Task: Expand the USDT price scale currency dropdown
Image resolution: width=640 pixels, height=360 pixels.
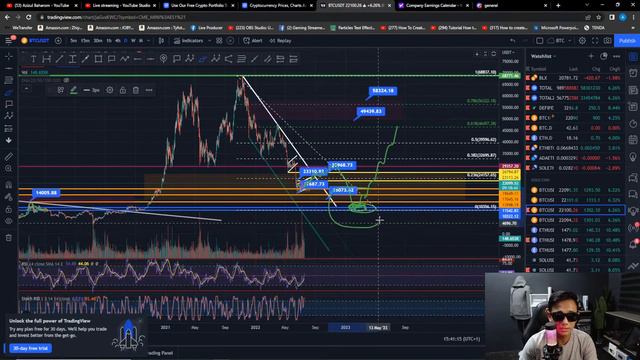Action: point(508,53)
